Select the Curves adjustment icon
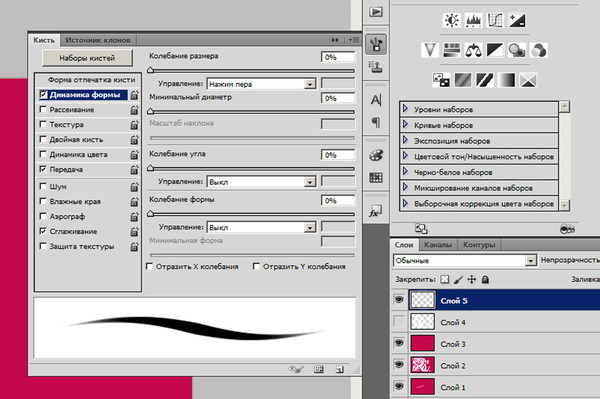The height and width of the screenshot is (399, 600). point(495,20)
